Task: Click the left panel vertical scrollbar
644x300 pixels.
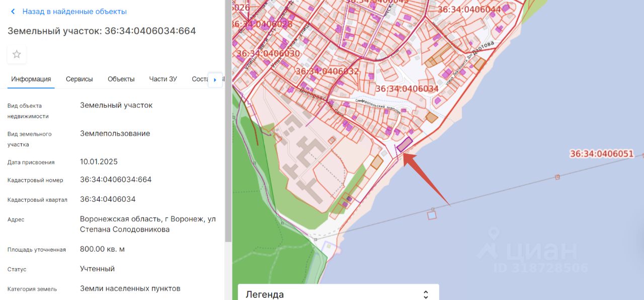Action: pos(228,121)
